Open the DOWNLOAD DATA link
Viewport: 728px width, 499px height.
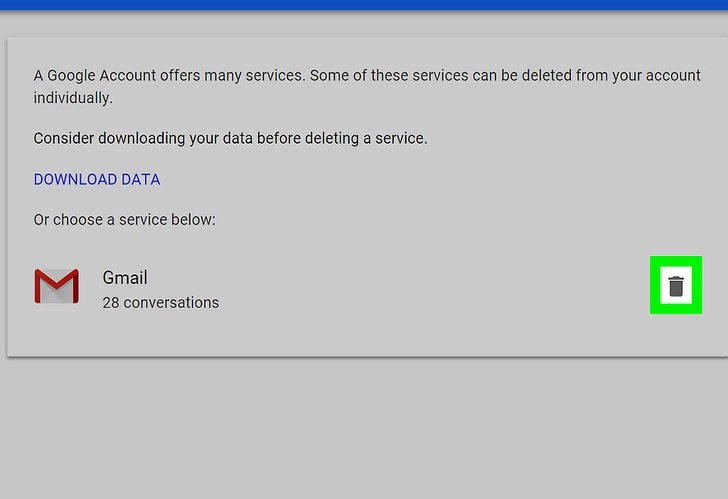click(97, 180)
